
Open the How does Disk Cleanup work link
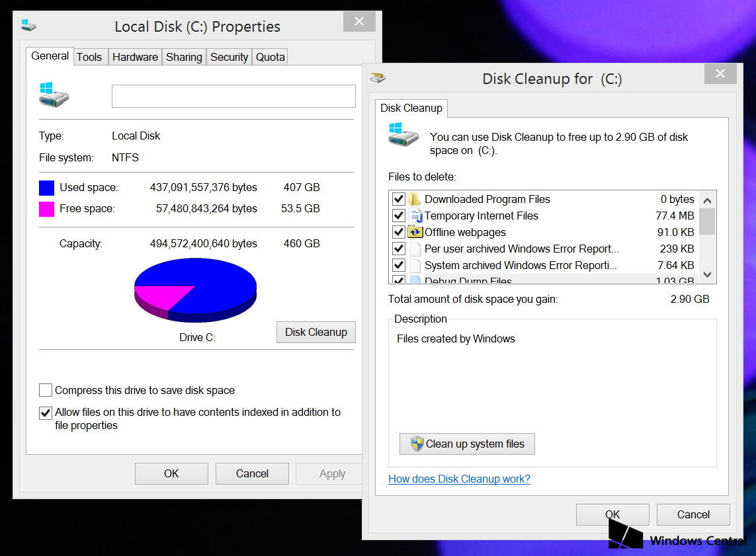point(459,479)
